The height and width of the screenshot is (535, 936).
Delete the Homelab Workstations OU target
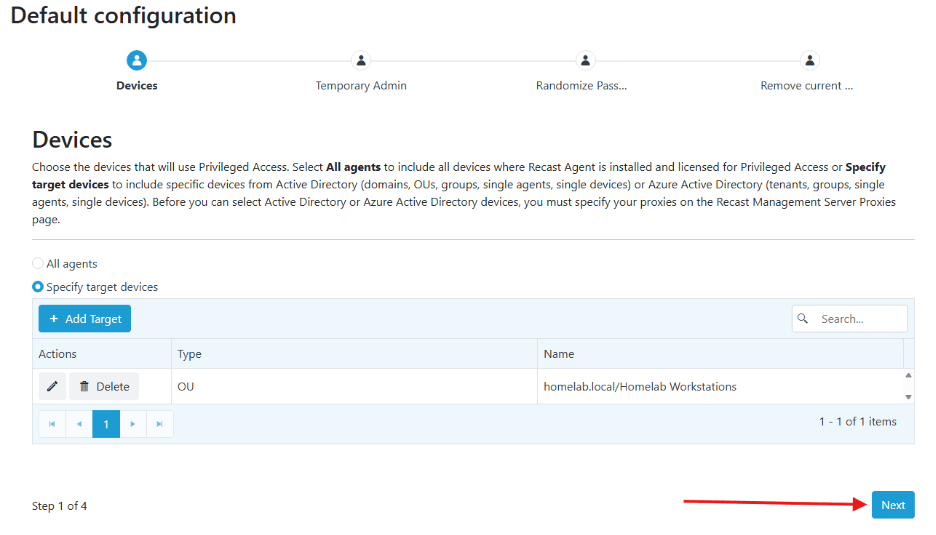pos(104,386)
